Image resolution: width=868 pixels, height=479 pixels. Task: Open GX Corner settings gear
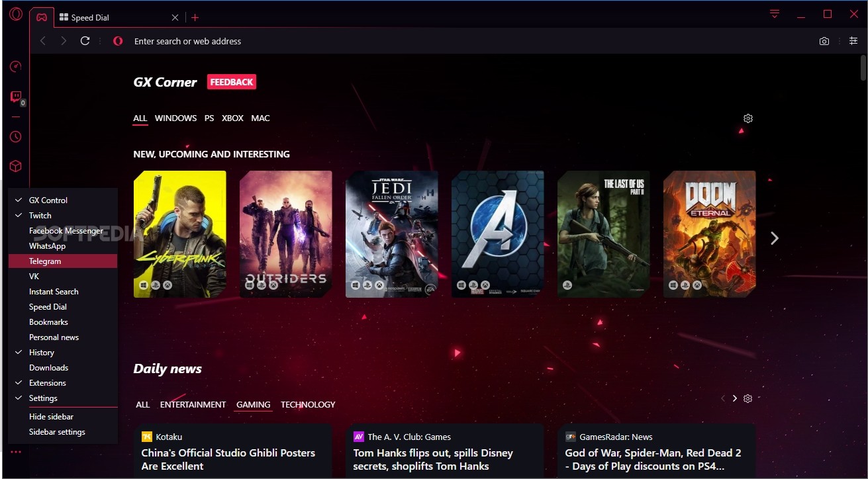[x=748, y=118]
